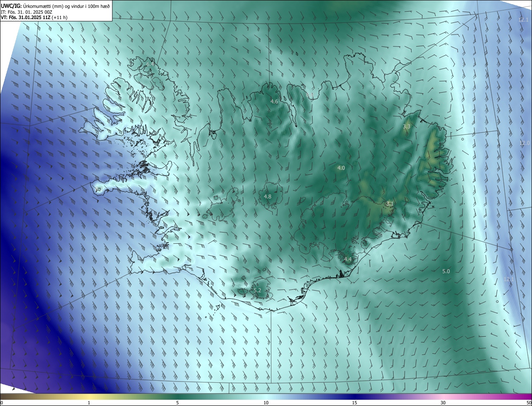
Task: Click the pink colour-scale band above the 30 tick
Action: point(443,396)
